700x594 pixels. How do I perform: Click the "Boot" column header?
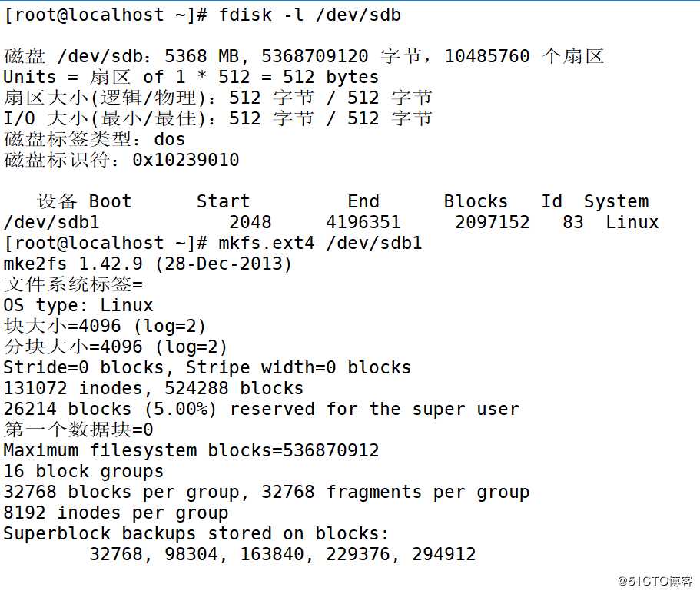pyautogui.click(x=111, y=201)
